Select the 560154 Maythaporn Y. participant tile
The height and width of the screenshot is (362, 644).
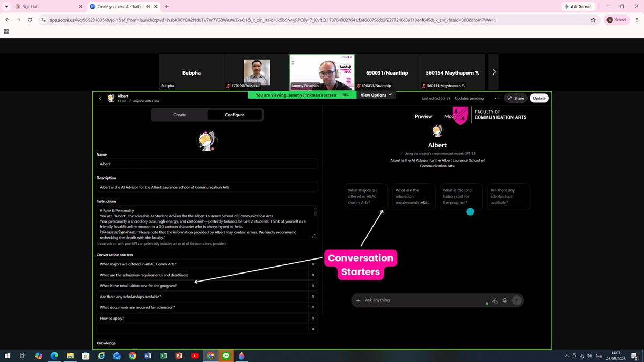[452, 72]
